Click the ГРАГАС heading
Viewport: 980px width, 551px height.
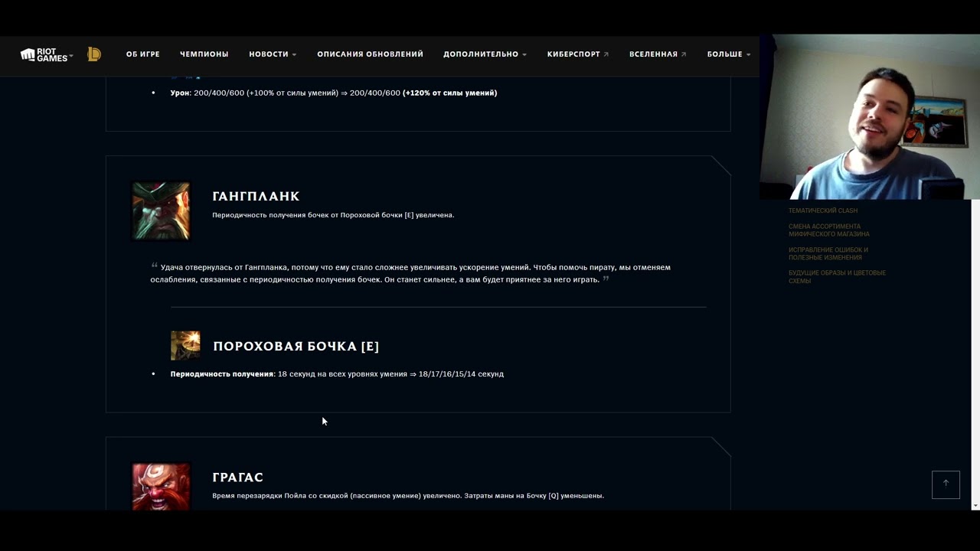point(238,477)
